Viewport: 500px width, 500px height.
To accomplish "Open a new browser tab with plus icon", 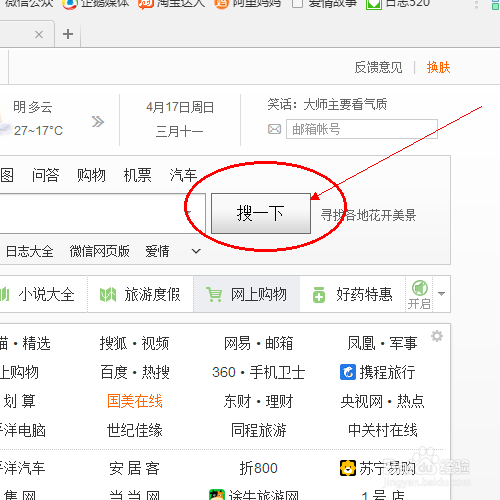I will 68,34.
